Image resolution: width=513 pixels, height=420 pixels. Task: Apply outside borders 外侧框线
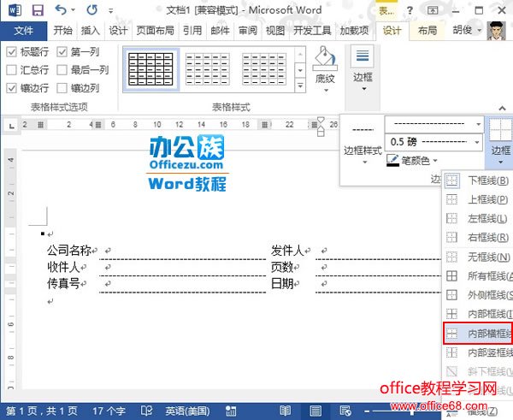tap(478, 295)
